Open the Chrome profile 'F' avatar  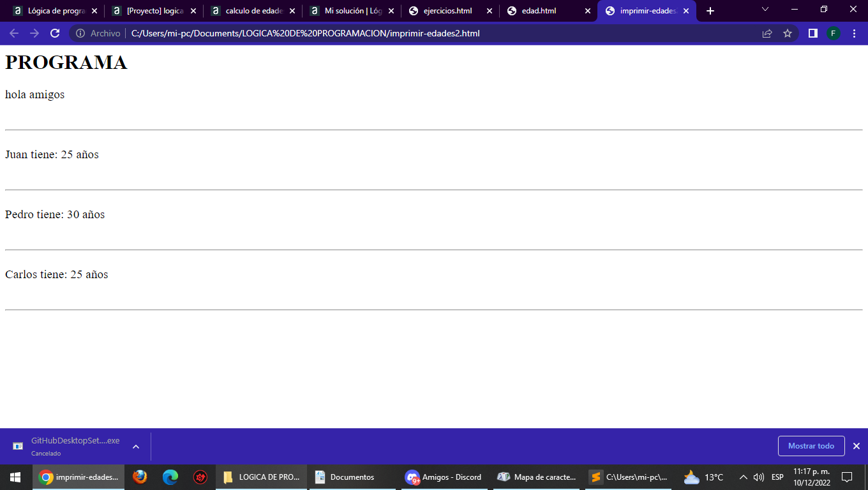(x=833, y=33)
